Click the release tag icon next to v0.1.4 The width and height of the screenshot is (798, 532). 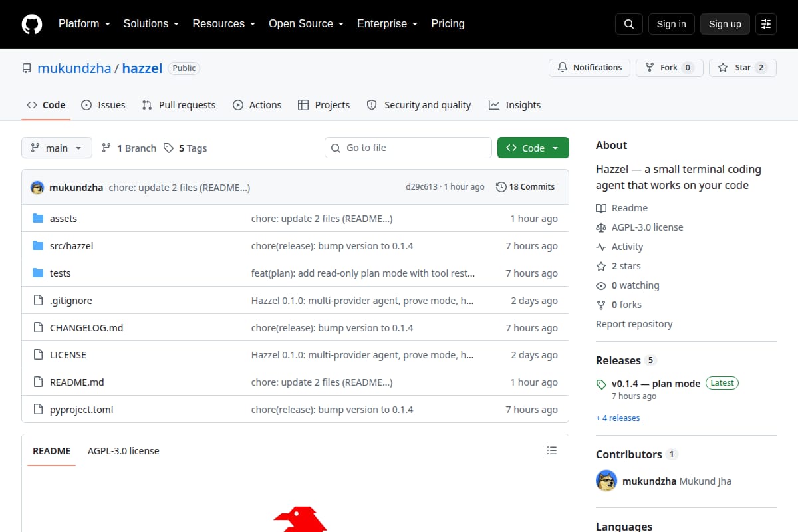point(601,384)
